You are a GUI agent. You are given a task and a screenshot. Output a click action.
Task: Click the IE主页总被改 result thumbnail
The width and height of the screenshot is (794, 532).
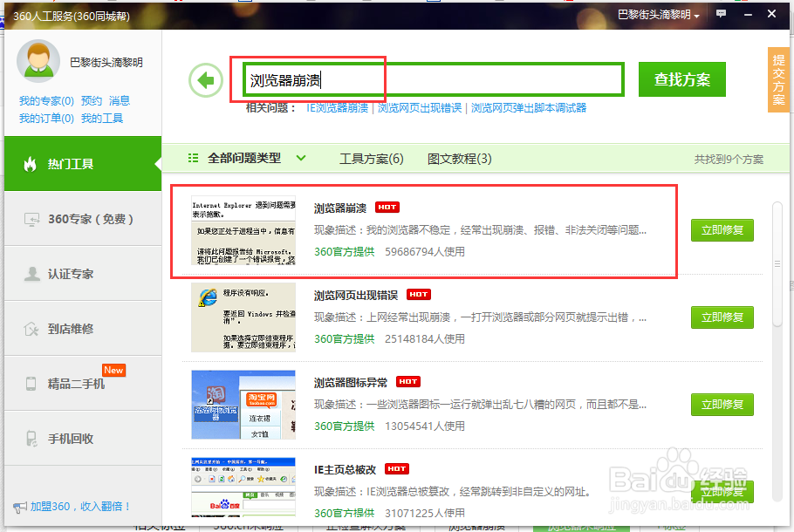pos(243,487)
